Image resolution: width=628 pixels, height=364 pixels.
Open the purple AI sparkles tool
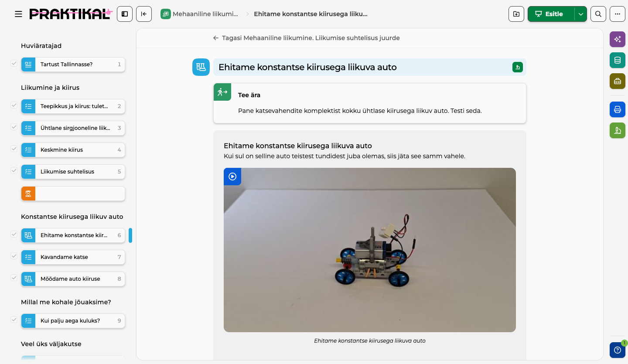coord(618,39)
